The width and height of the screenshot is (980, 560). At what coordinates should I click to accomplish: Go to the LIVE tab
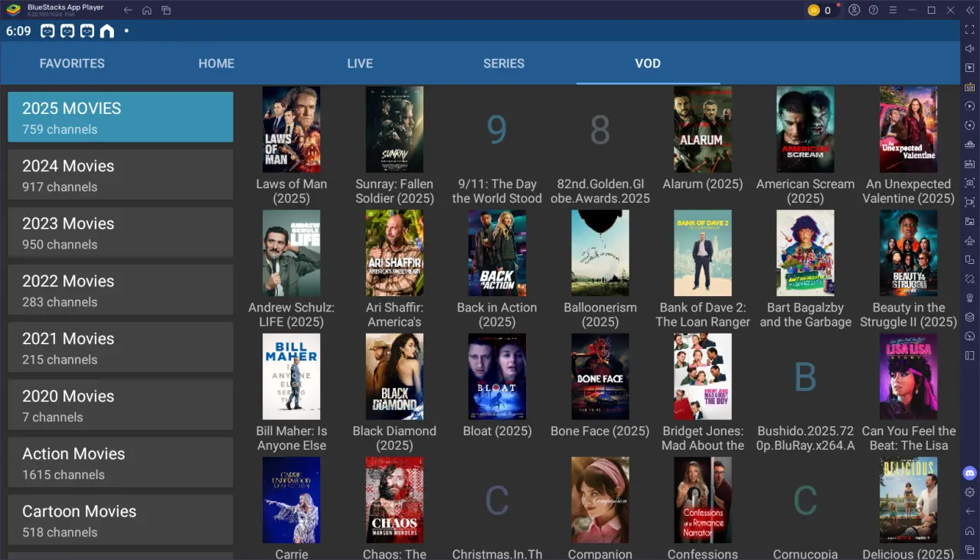360,63
